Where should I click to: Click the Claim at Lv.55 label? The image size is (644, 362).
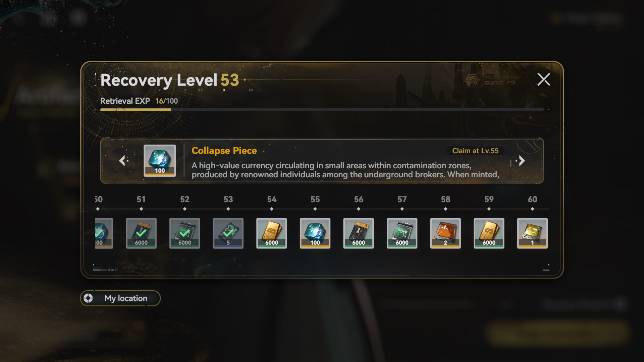tap(475, 151)
